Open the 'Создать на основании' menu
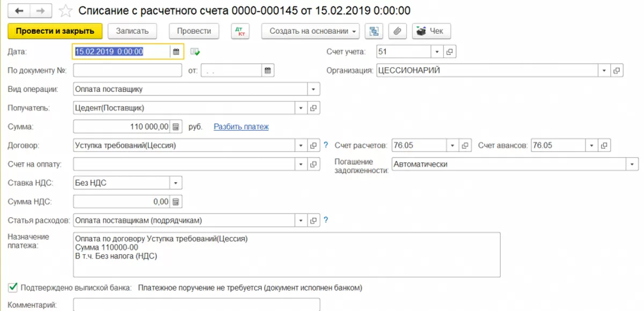Screen dimensions: 644x311 [x=310, y=31]
